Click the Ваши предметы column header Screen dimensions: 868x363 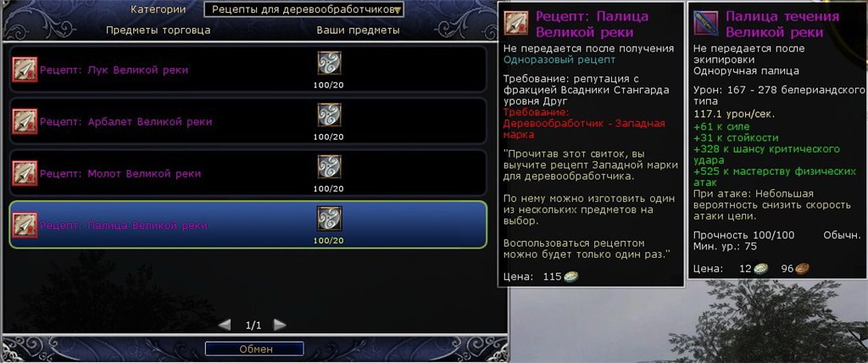click(x=359, y=30)
